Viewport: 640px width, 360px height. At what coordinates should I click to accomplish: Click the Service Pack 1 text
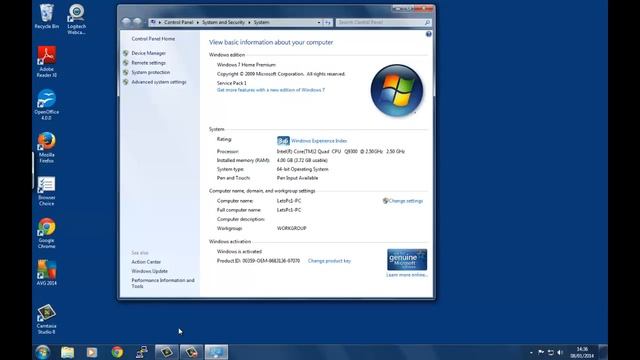[x=231, y=83]
